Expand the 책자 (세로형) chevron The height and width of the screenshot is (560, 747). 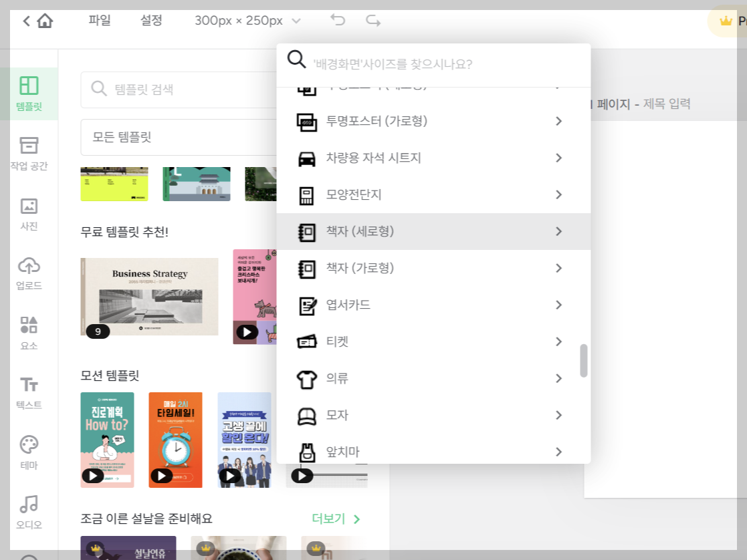click(x=559, y=231)
